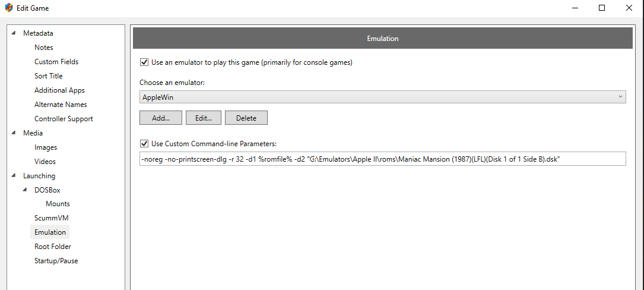This screenshot has height=290, width=644.
Task: Click the Edit... emulator button
Action: pyautogui.click(x=204, y=118)
